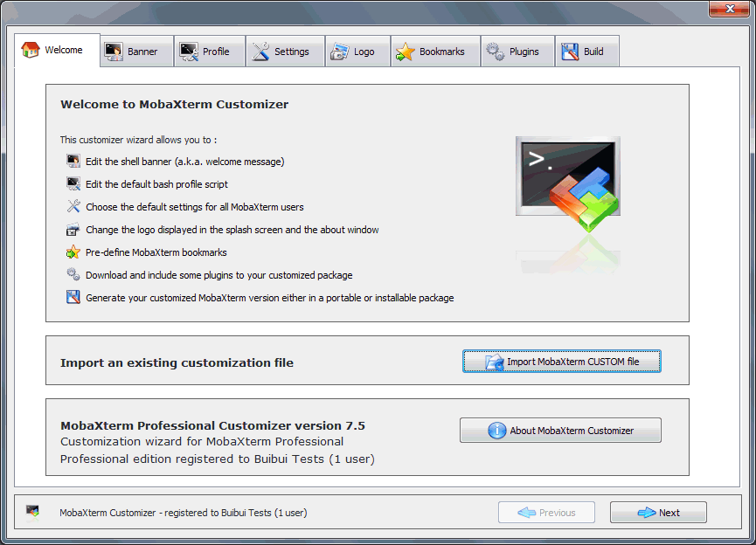This screenshot has width=756, height=545.
Task: Click 'Edit the shell banner' text
Action: click(185, 162)
